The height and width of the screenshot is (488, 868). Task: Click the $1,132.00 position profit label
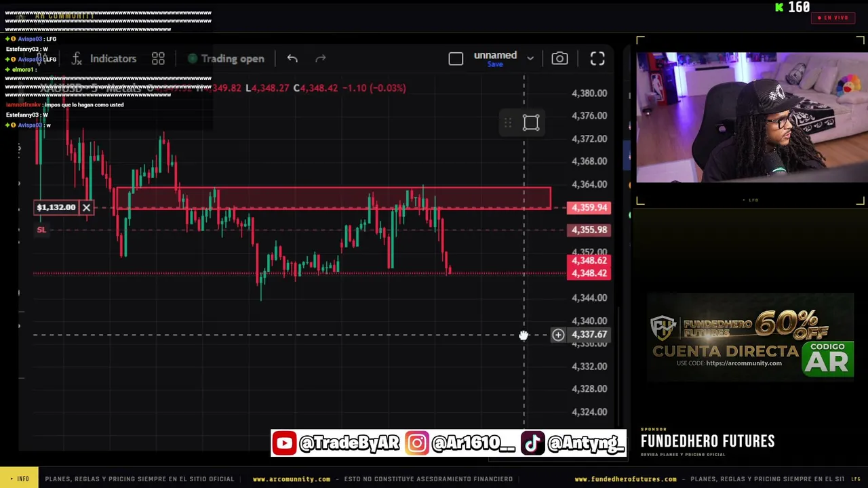56,207
